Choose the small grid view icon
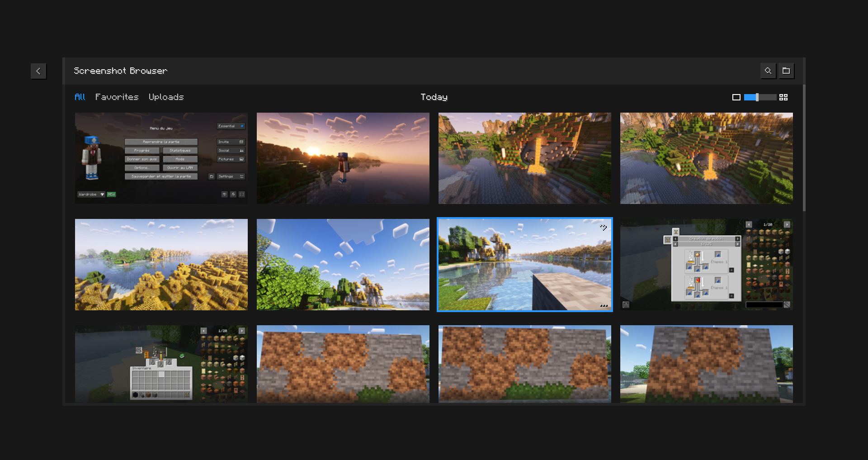The width and height of the screenshot is (868, 460). 783,97
